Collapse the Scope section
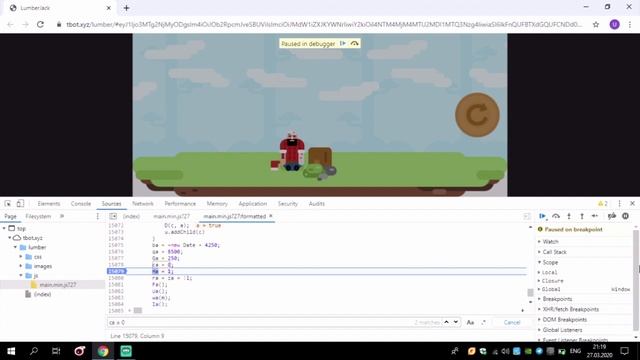Screen dimensions: 640x360 click(550, 262)
